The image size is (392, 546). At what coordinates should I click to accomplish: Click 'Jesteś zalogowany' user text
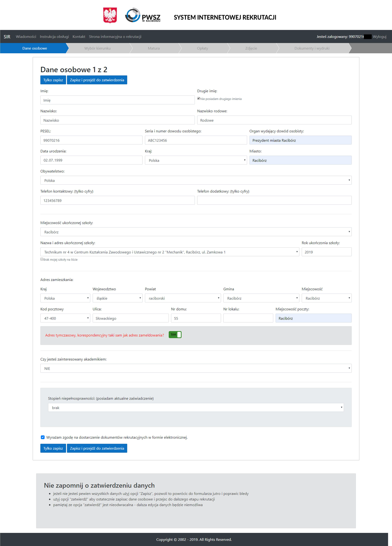coord(340,37)
